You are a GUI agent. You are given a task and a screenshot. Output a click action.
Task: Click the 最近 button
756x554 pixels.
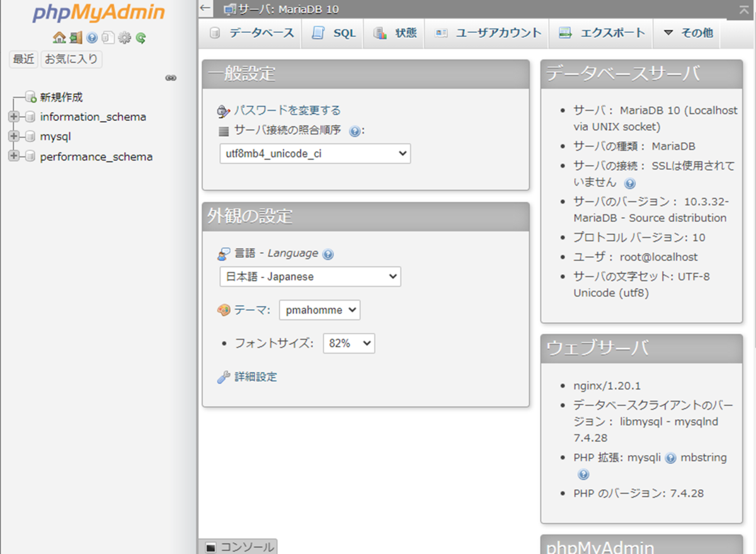[x=24, y=59]
